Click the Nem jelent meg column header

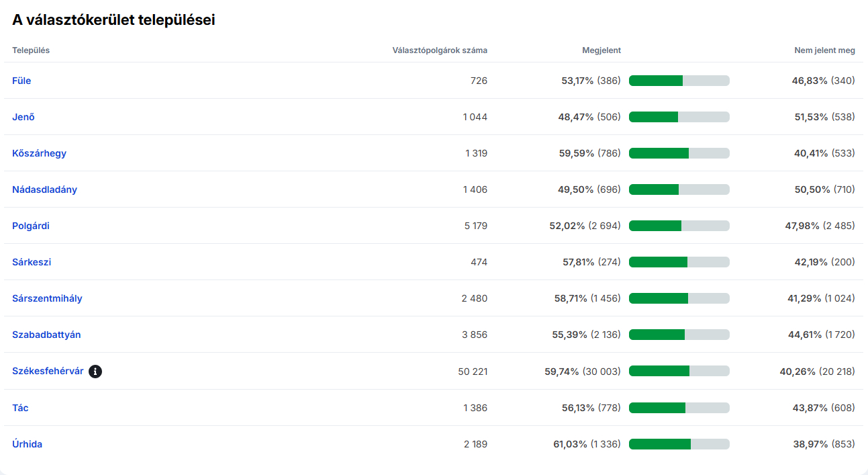pyautogui.click(x=824, y=50)
